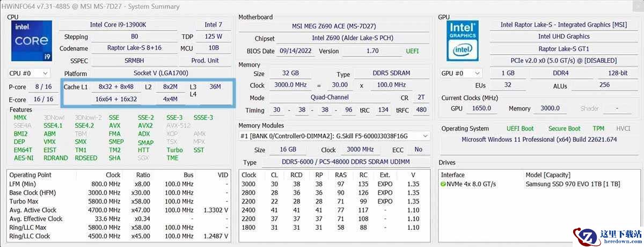The height and width of the screenshot is (247, 644).
Task: Click the 16 GB module size field
Action: 288,150
